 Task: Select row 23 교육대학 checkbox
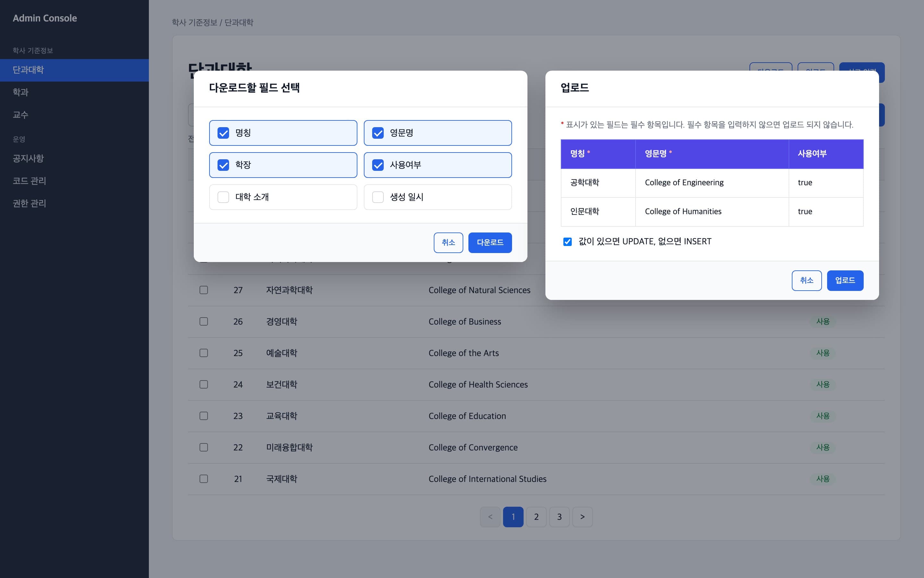pyautogui.click(x=204, y=416)
